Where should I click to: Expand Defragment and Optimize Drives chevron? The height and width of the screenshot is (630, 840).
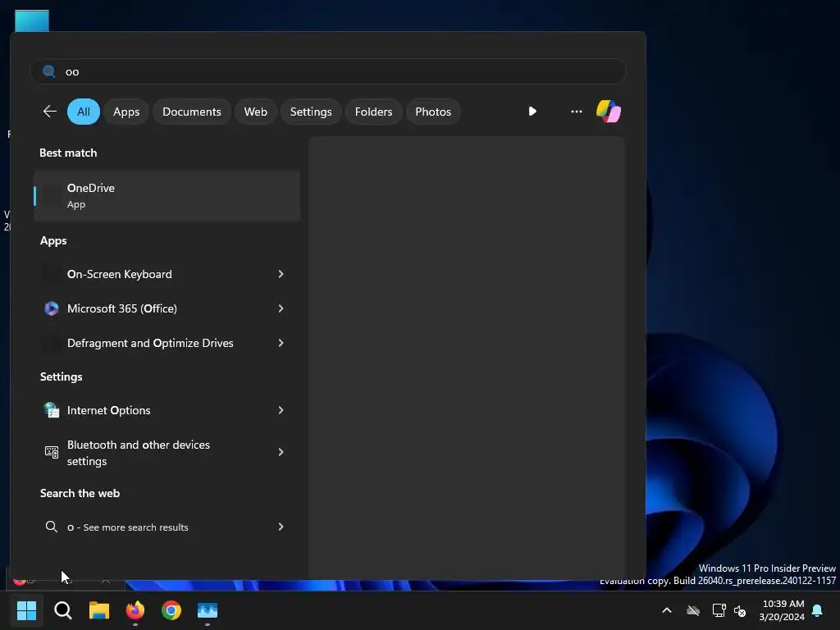point(281,343)
